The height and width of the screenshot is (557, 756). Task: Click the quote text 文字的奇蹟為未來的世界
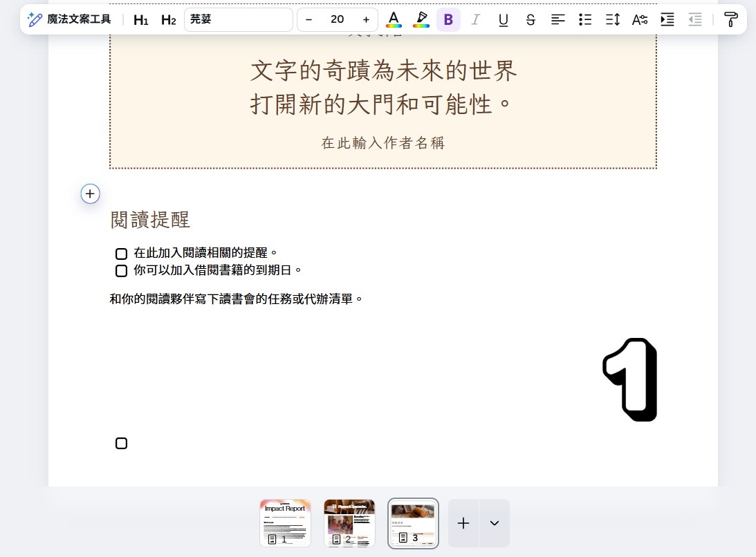383,70
